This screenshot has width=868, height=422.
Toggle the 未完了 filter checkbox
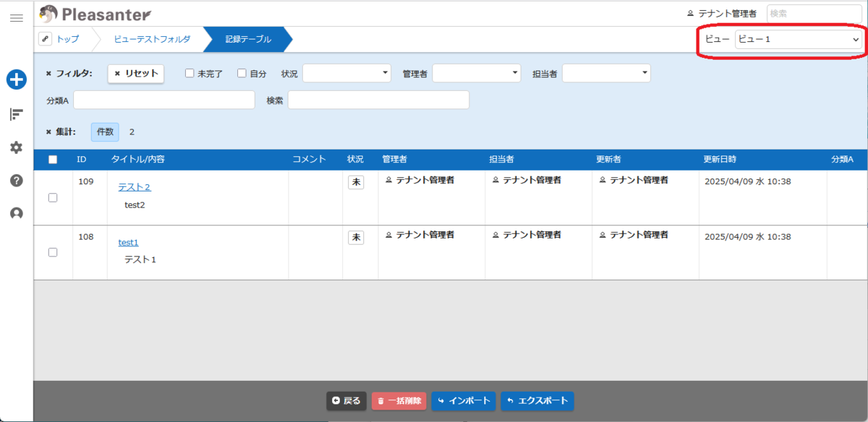[190, 73]
